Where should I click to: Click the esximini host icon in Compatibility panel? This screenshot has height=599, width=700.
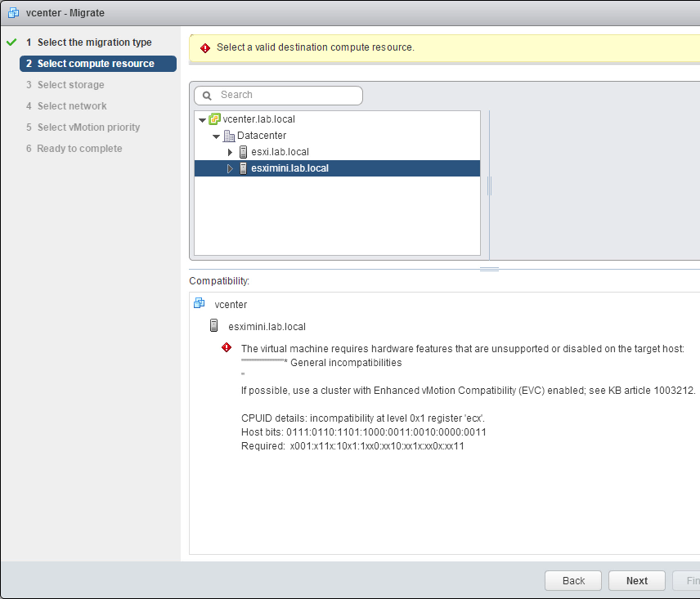213,325
